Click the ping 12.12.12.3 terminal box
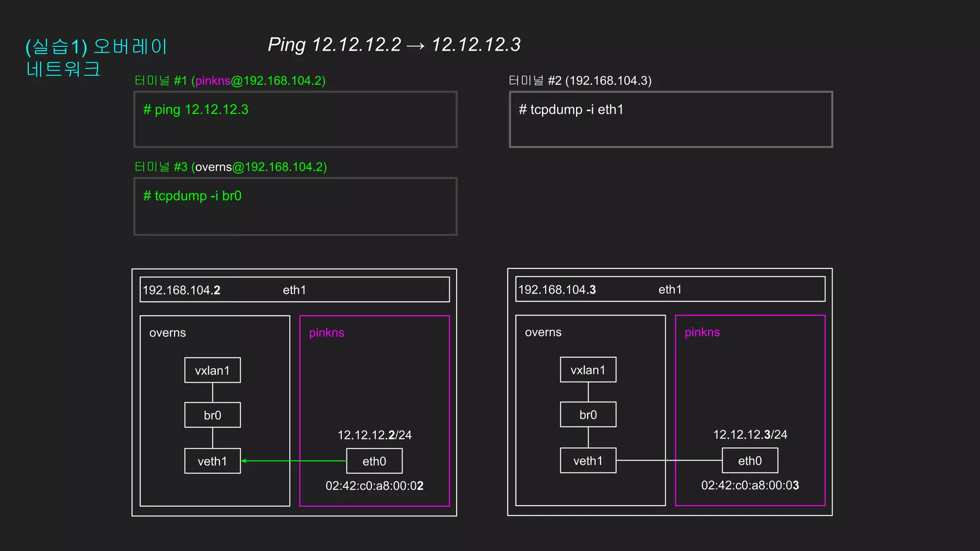Image resolution: width=980 pixels, height=551 pixels. (x=295, y=120)
